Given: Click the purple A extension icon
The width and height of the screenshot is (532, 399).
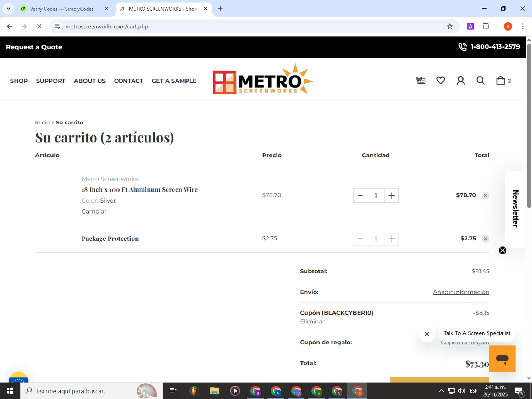Looking at the screenshot, I should click(471, 26).
